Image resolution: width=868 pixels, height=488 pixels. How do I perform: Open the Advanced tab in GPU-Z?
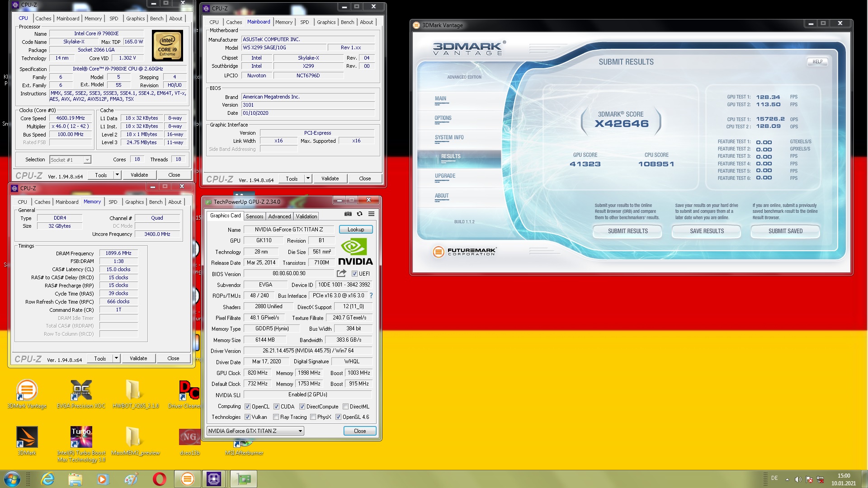(x=280, y=216)
